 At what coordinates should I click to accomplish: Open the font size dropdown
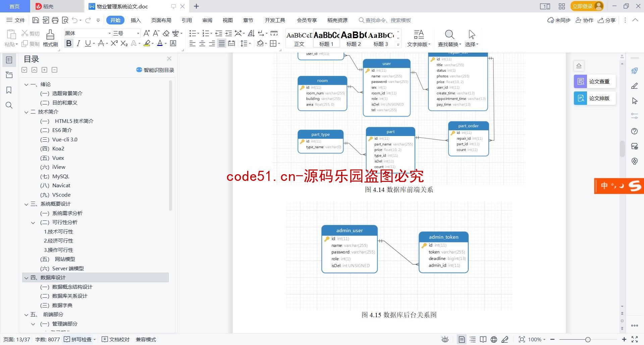pyautogui.click(x=138, y=33)
